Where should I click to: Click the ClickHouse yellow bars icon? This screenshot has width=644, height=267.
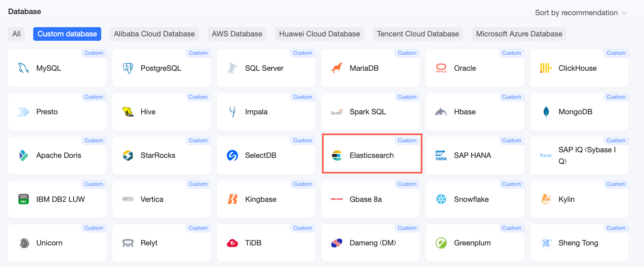pyautogui.click(x=546, y=68)
